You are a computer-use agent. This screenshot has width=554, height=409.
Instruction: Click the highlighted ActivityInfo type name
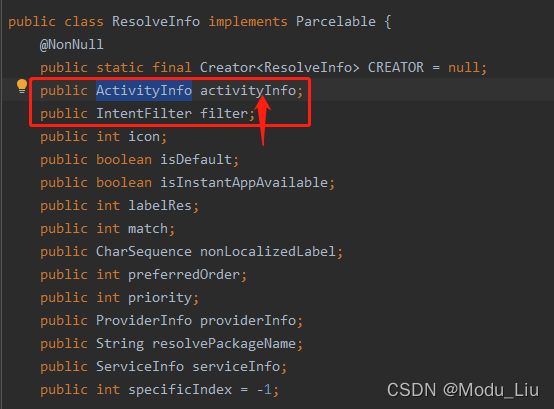(x=144, y=90)
